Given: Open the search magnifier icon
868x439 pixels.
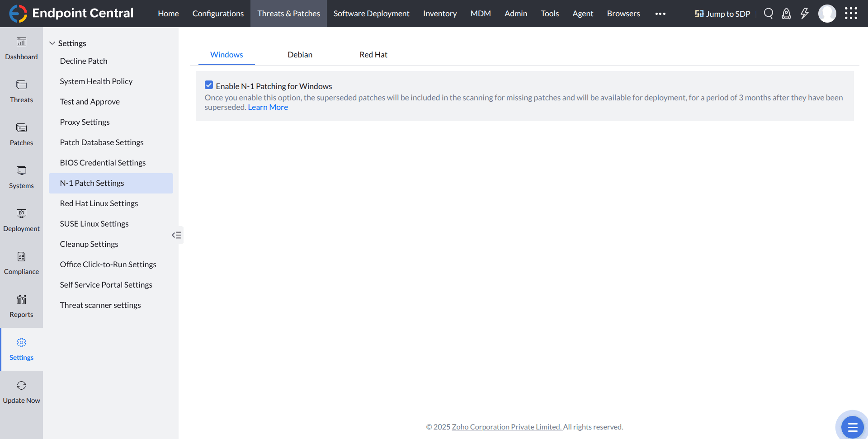Looking at the screenshot, I should pos(769,14).
